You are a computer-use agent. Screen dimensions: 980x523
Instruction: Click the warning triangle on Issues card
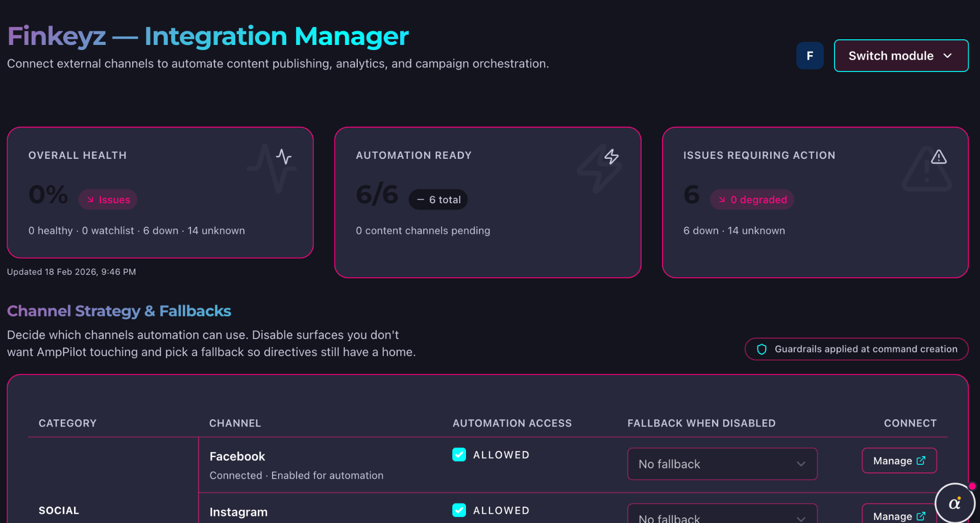coord(938,157)
